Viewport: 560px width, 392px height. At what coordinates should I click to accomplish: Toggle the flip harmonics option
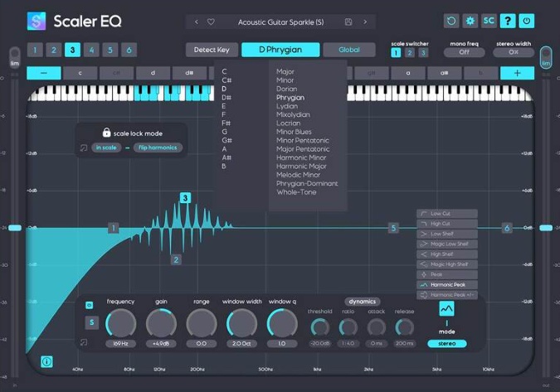pyautogui.click(x=158, y=148)
